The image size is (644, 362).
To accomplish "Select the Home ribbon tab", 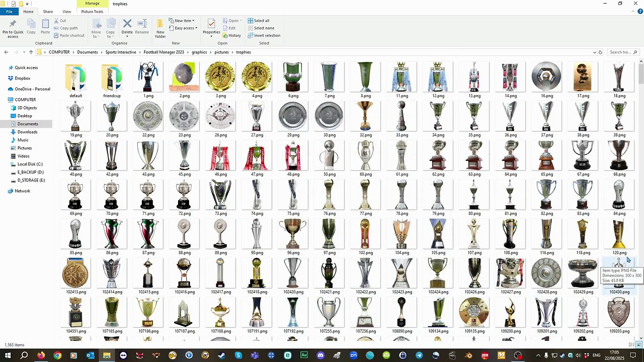I will [28, 12].
